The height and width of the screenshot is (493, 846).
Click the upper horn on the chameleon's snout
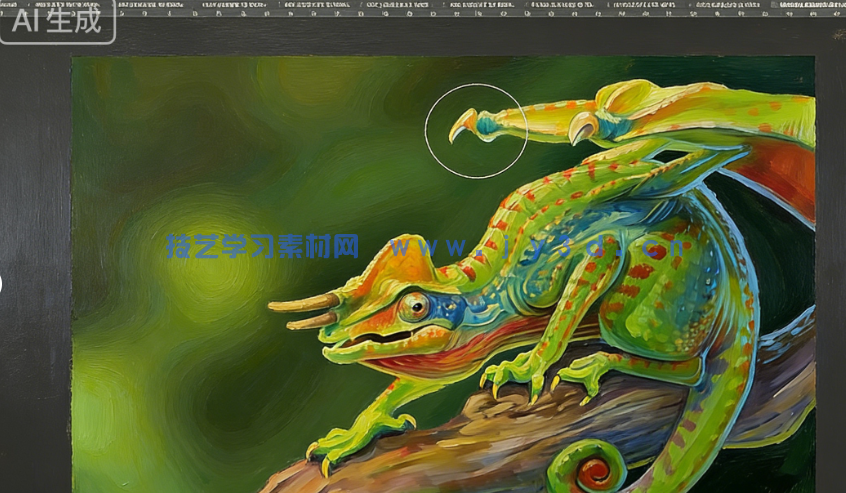(303, 302)
